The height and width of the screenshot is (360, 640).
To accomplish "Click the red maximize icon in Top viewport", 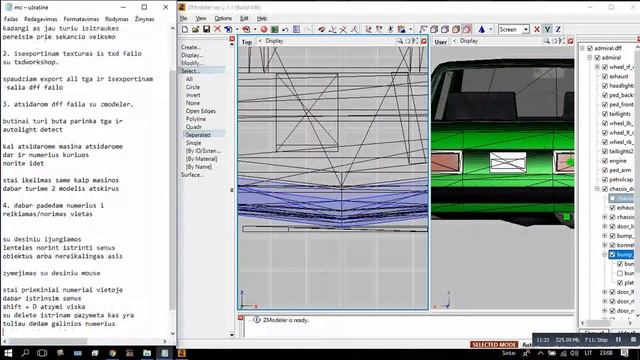I will [x=424, y=41].
